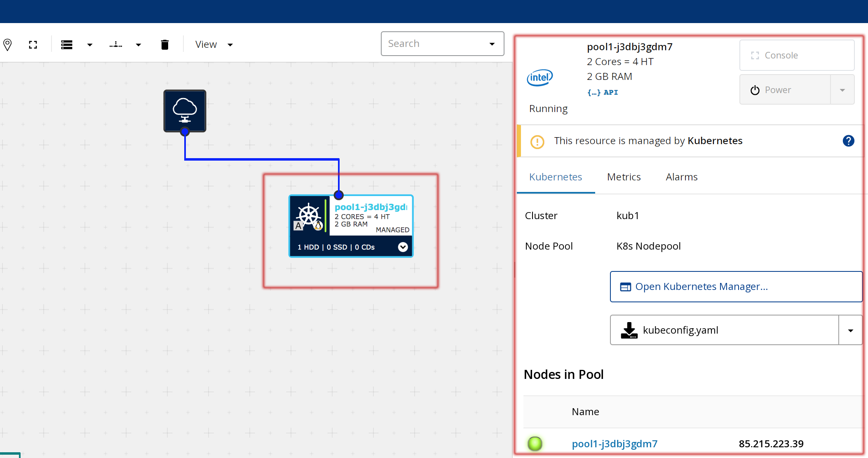Click Open Kubernetes Manager button
The width and height of the screenshot is (868, 458).
736,287
